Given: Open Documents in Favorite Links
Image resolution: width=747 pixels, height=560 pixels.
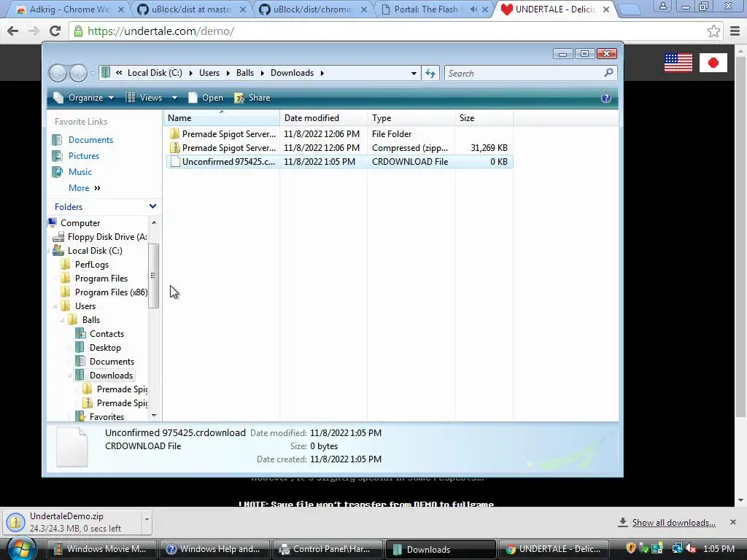Looking at the screenshot, I should [90, 139].
